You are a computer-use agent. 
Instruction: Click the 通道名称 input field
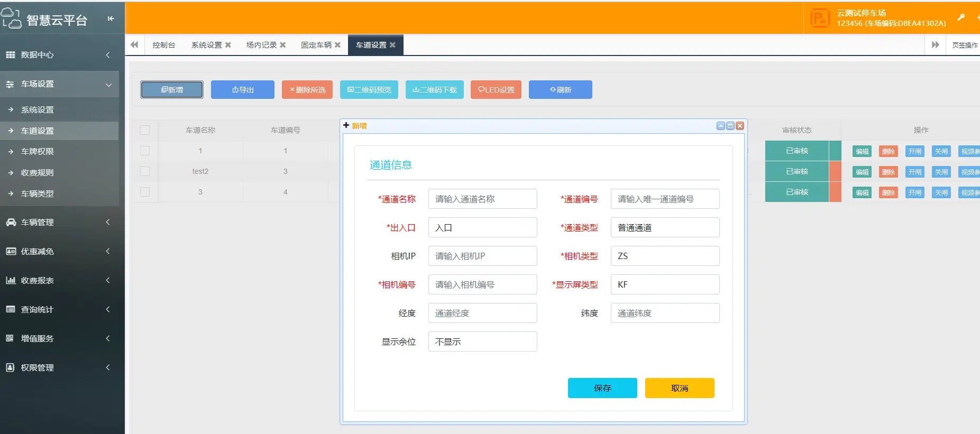[x=482, y=199]
